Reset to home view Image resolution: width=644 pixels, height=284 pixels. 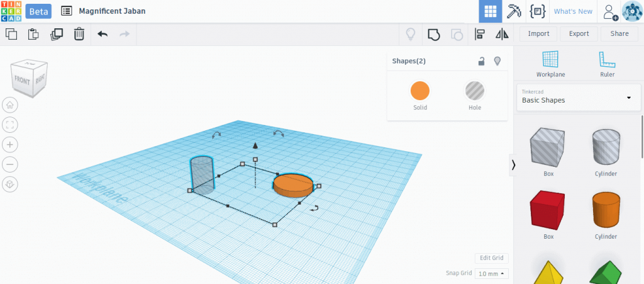coord(10,105)
